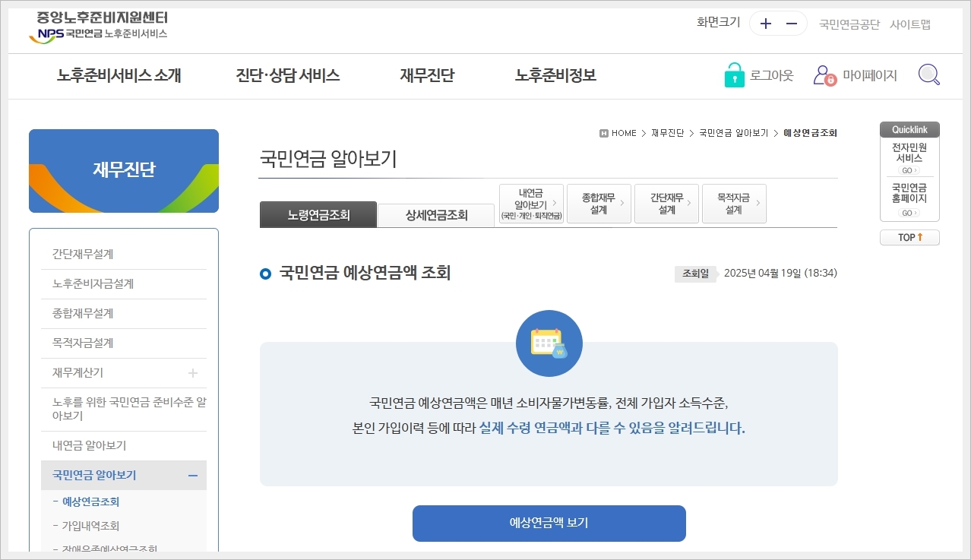The image size is (971, 560).
Task: Click the 예상연금액 보기 button
Action: point(549,524)
